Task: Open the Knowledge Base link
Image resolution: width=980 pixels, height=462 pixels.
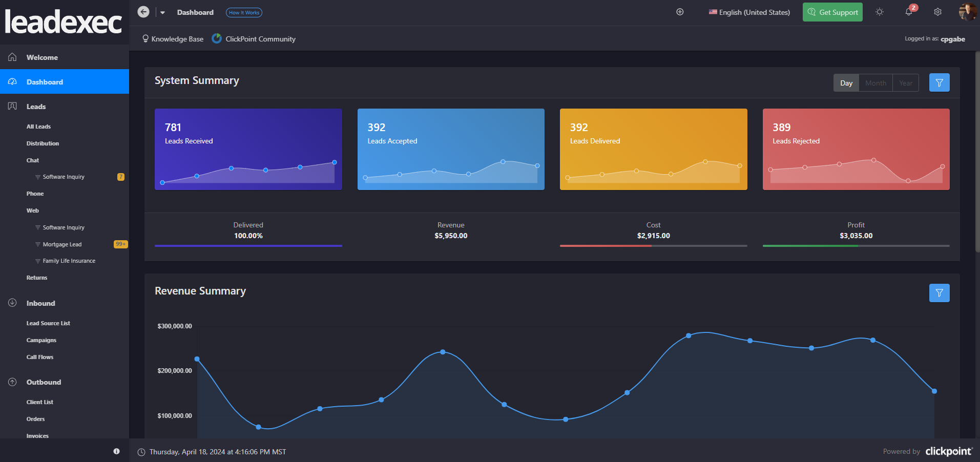Action: (177, 39)
